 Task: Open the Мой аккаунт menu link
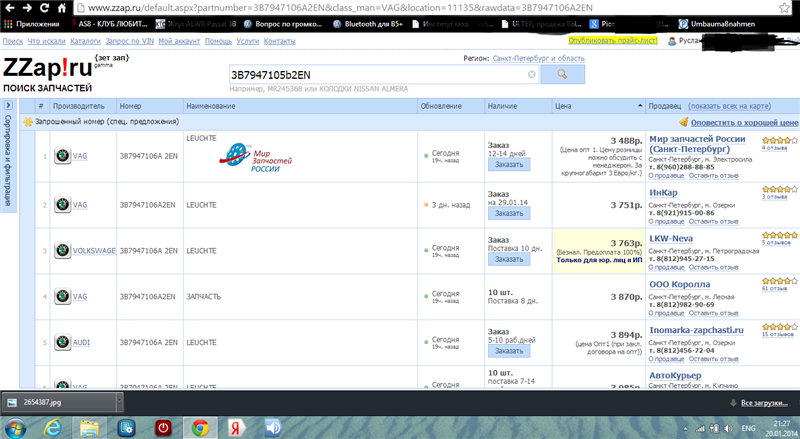point(179,41)
